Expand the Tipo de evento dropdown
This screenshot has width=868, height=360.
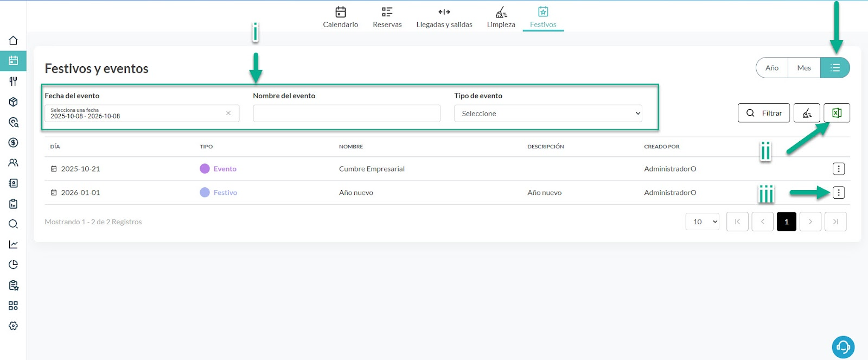click(548, 113)
